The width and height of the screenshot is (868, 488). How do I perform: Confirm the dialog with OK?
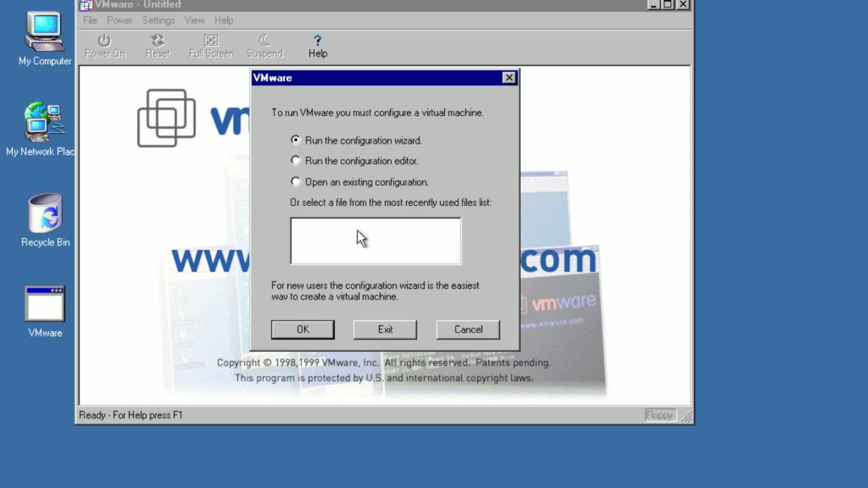pos(302,329)
